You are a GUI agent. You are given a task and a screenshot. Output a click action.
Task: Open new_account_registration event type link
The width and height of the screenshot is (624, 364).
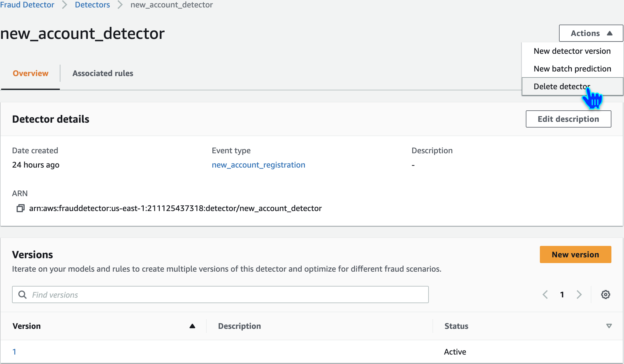tap(258, 165)
